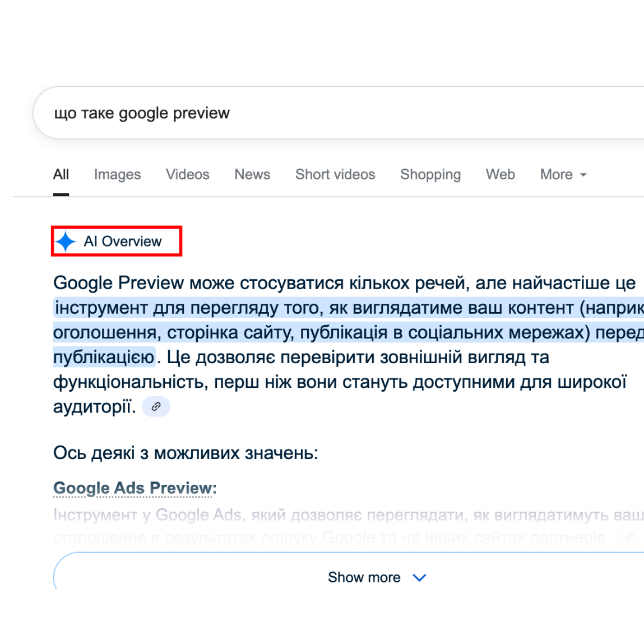Select the All tab
This screenshot has height=644, width=644.
(61, 174)
